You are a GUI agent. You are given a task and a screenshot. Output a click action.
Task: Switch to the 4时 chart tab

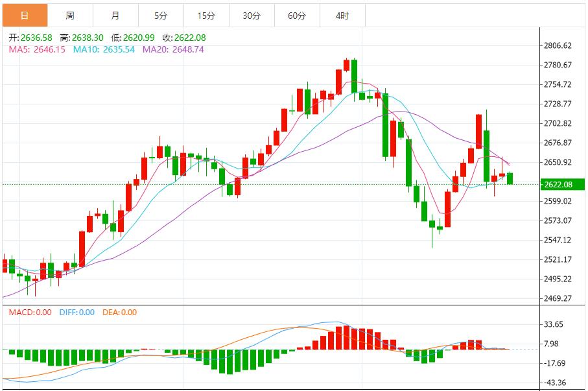click(342, 16)
